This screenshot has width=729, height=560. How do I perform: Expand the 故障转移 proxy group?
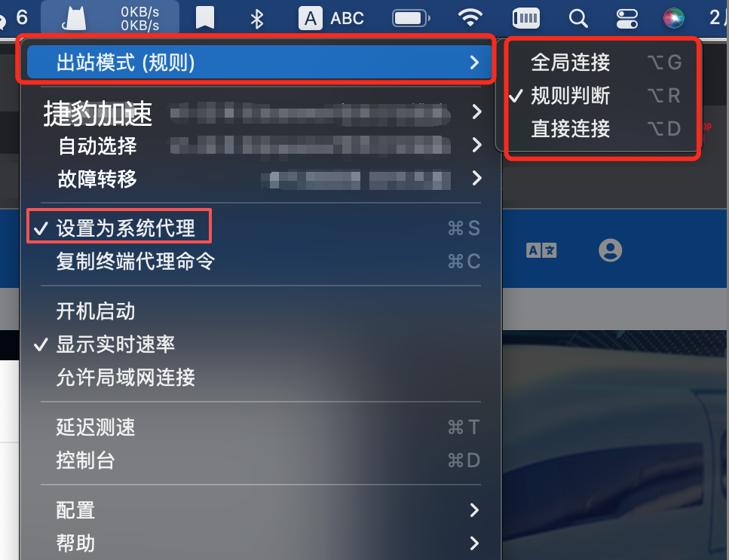pyautogui.click(x=261, y=179)
